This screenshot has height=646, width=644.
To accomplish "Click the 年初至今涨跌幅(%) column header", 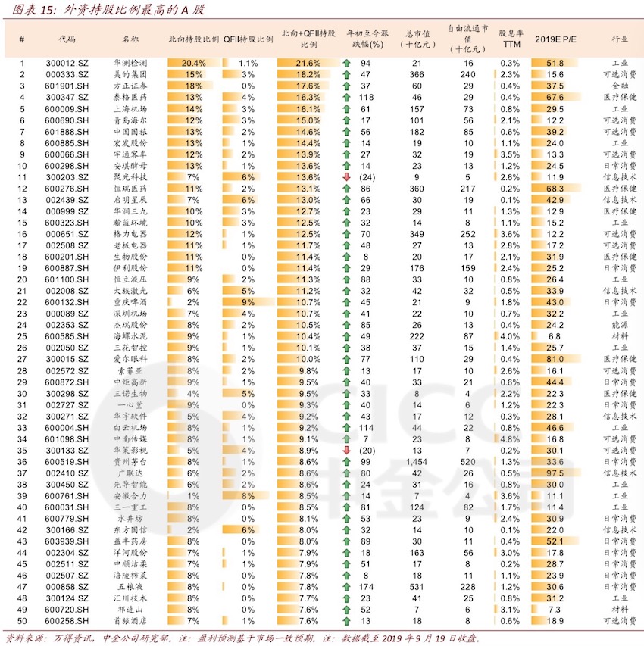I will pyautogui.click(x=367, y=39).
